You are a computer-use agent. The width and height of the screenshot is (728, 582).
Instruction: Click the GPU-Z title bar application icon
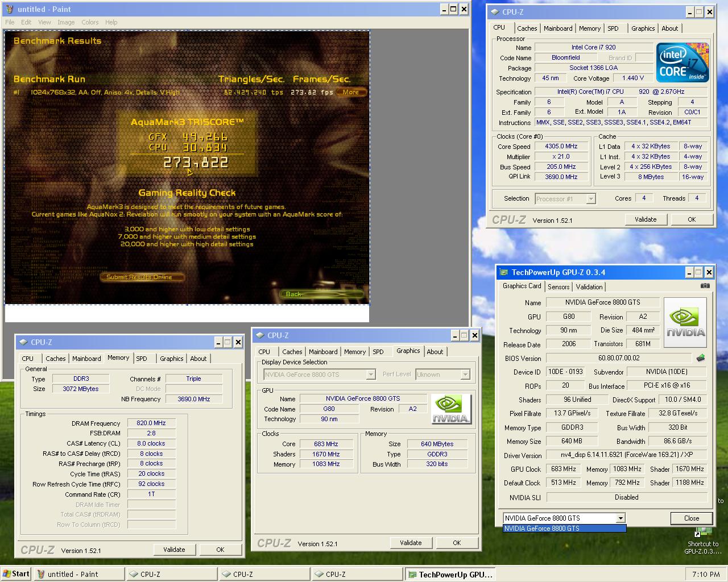point(504,272)
